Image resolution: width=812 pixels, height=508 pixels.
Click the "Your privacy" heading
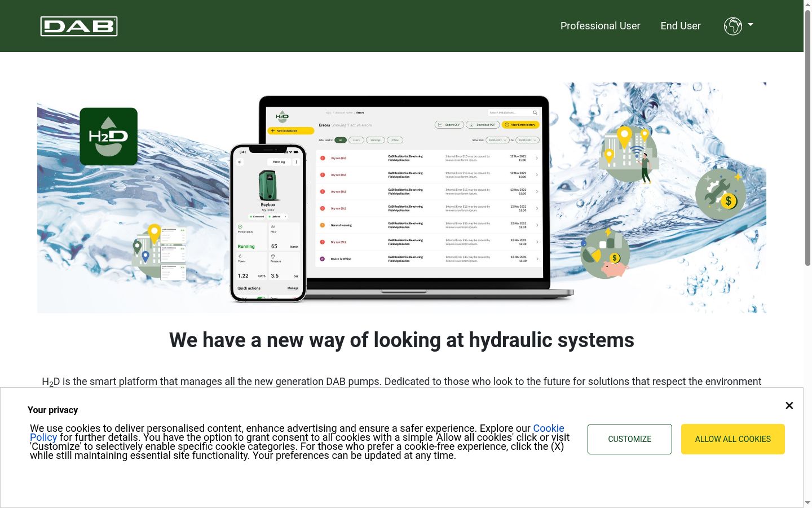[53, 410]
